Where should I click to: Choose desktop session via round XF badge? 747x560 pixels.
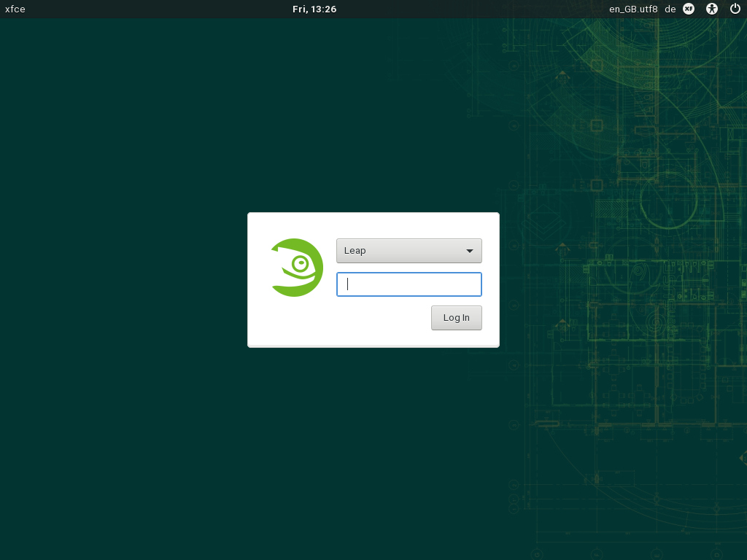[689, 9]
